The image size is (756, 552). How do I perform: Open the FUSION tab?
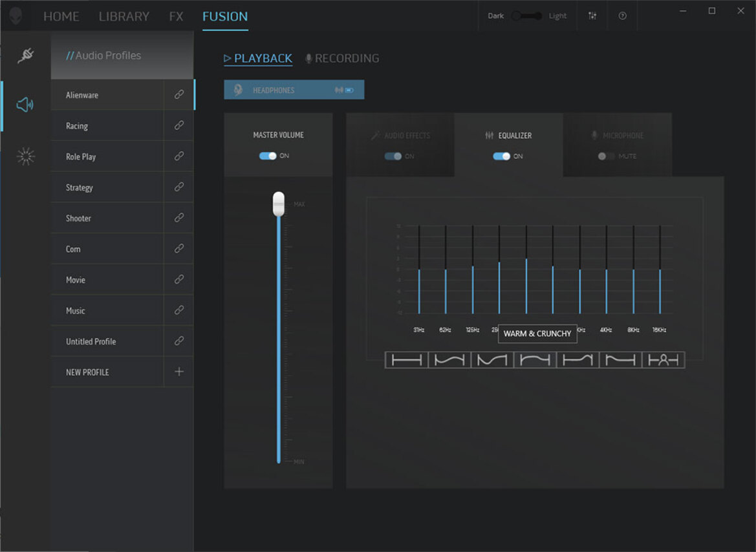click(225, 16)
